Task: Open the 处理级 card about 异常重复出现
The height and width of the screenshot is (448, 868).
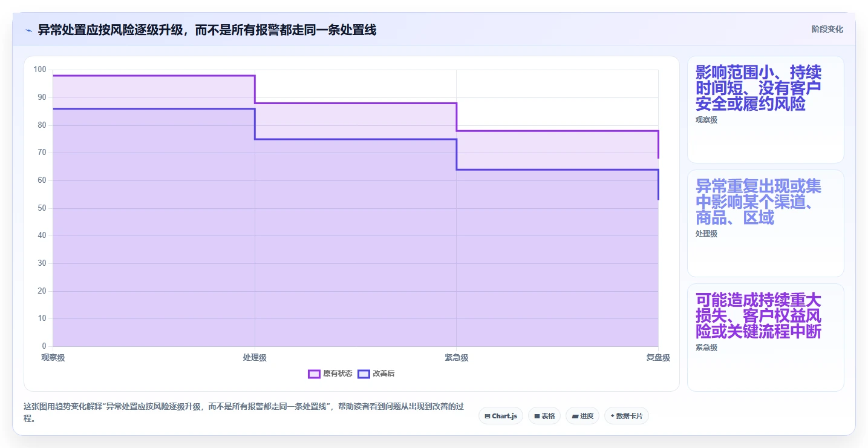Action: point(765,223)
